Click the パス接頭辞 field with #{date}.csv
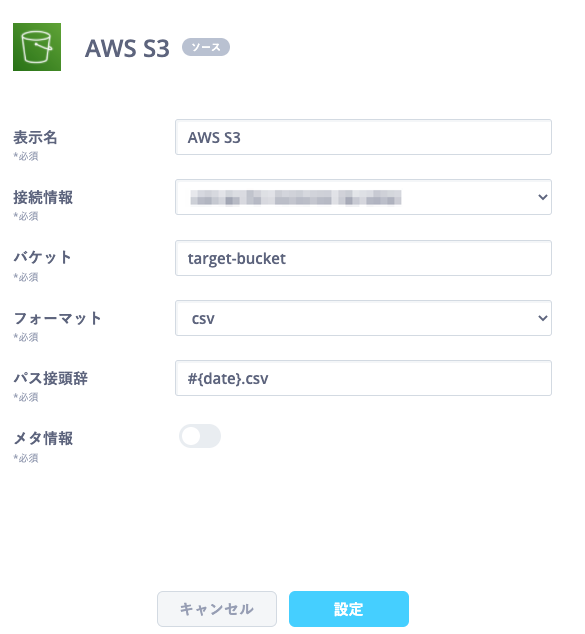 [x=363, y=378]
